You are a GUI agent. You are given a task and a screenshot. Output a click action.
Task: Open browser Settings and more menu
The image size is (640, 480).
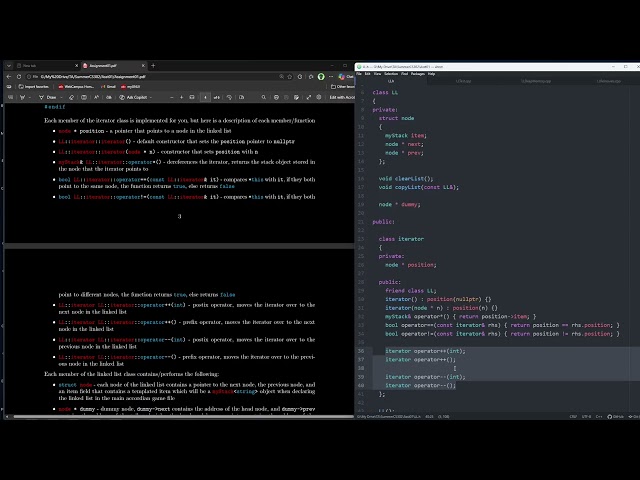(331, 76)
